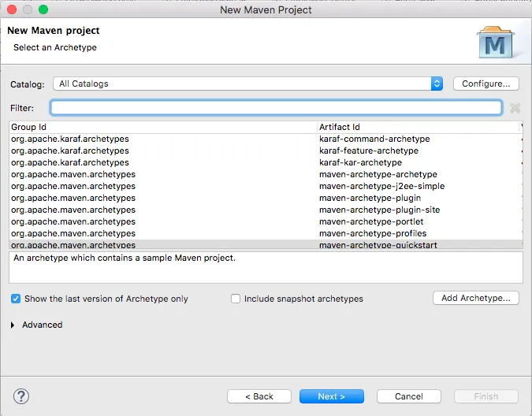Click the green zoom window button

coord(43,9)
